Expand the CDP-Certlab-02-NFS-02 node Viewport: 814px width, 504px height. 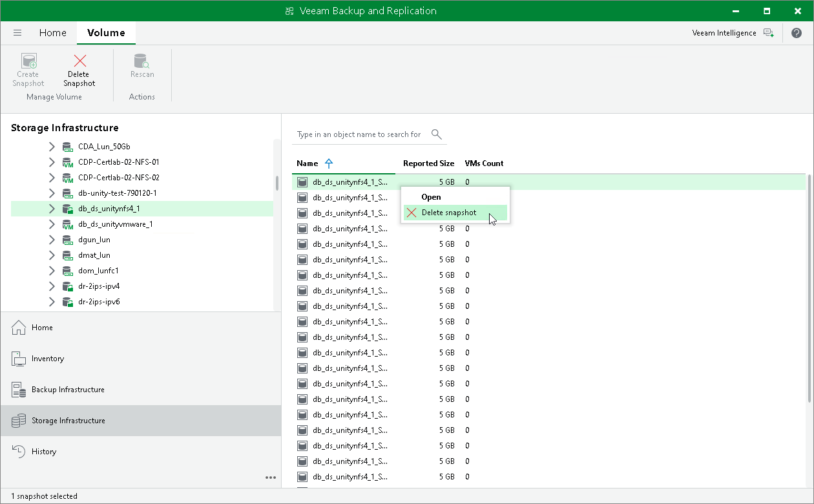(x=52, y=178)
